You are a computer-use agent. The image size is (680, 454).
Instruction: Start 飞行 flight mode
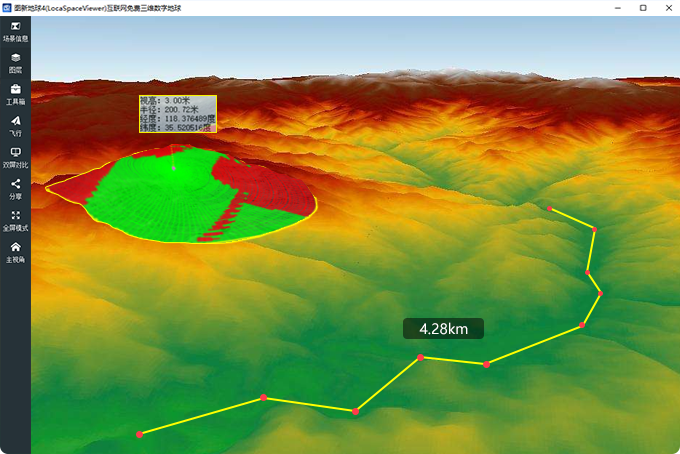(15, 125)
